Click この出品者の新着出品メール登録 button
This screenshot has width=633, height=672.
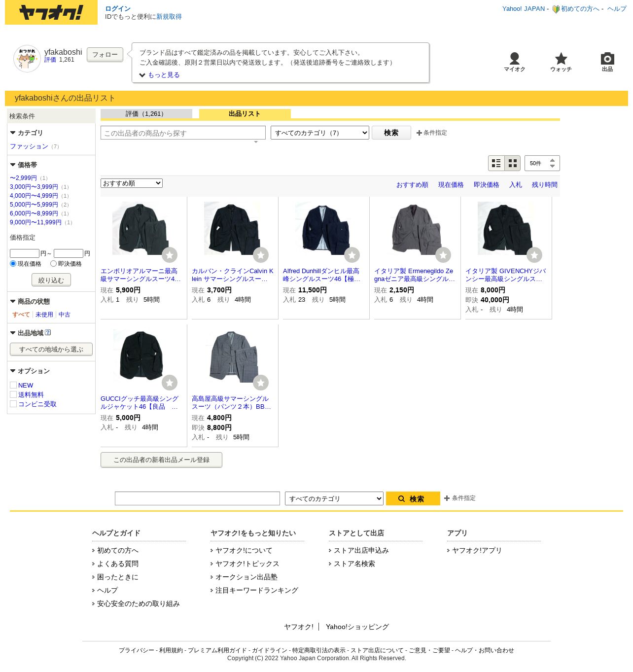161,460
